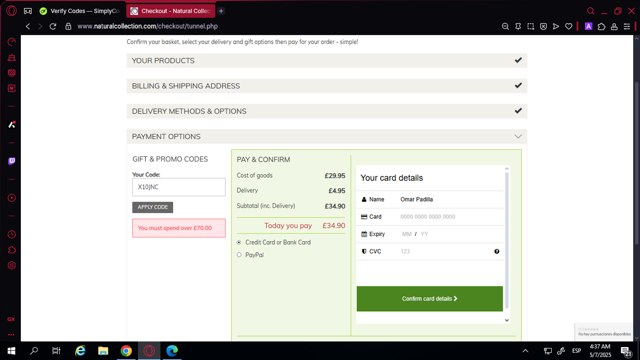Open the Twitch sidebar icon

pyautogui.click(x=11, y=161)
